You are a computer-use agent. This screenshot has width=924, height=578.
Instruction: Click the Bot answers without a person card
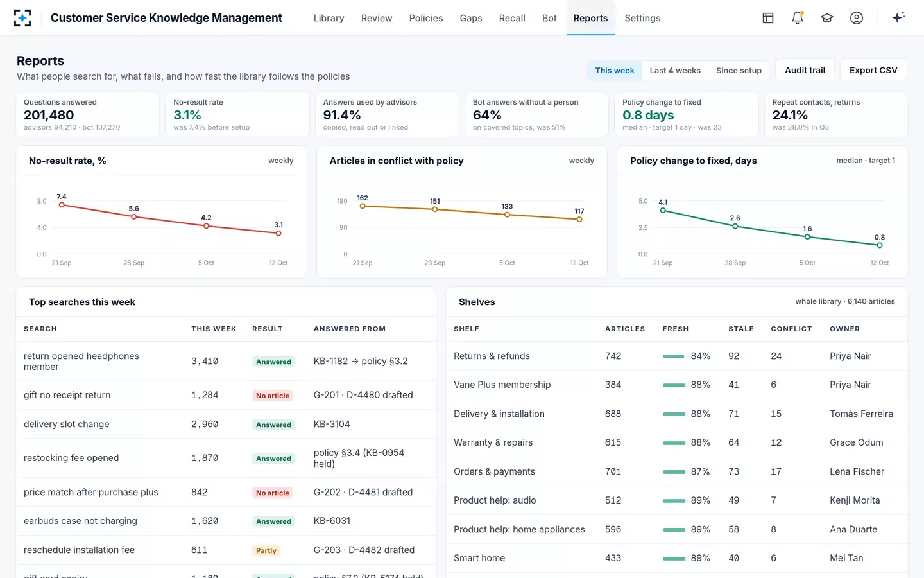point(536,115)
